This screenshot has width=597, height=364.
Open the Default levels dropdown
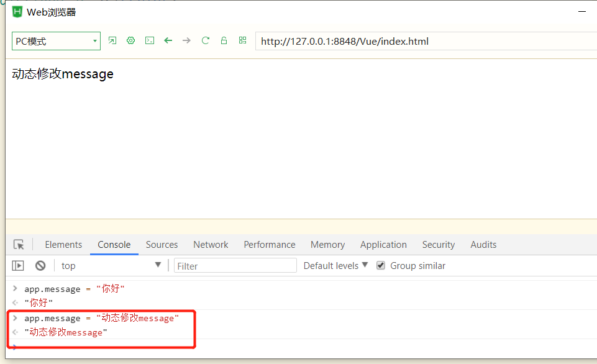click(x=335, y=266)
